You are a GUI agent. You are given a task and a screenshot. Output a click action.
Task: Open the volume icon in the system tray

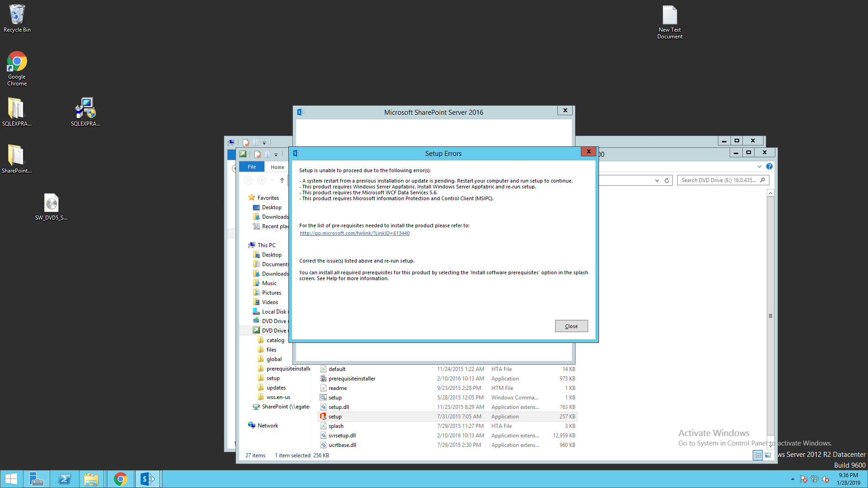point(827,479)
